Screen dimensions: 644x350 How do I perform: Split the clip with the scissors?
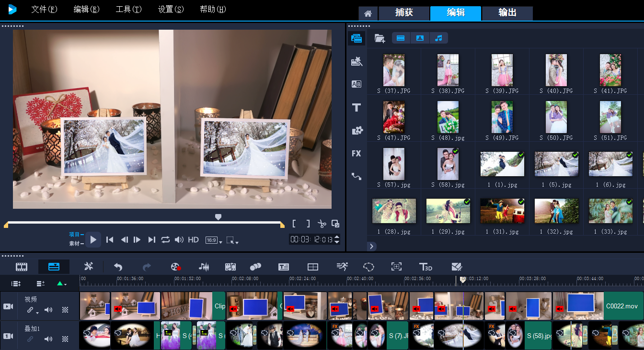click(x=322, y=224)
